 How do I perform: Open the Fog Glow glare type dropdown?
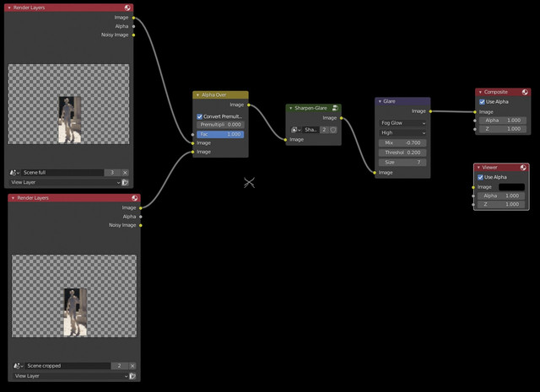tap(402, 123)
